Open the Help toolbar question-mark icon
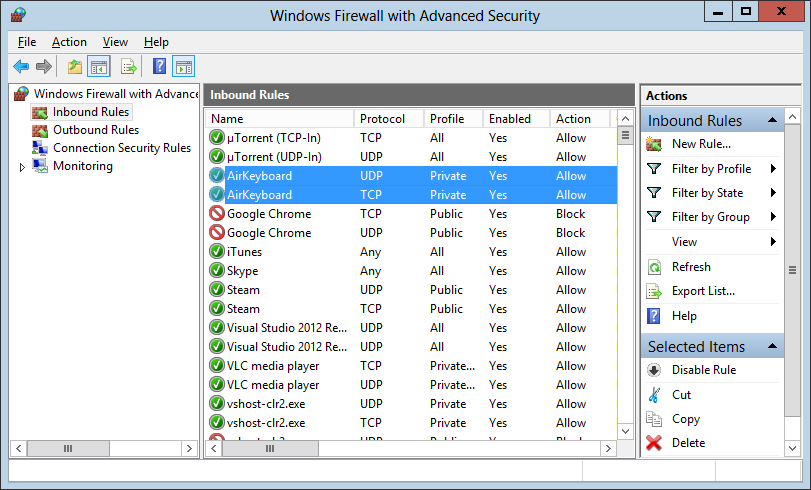The image size is (811, 490). [159, 67]
